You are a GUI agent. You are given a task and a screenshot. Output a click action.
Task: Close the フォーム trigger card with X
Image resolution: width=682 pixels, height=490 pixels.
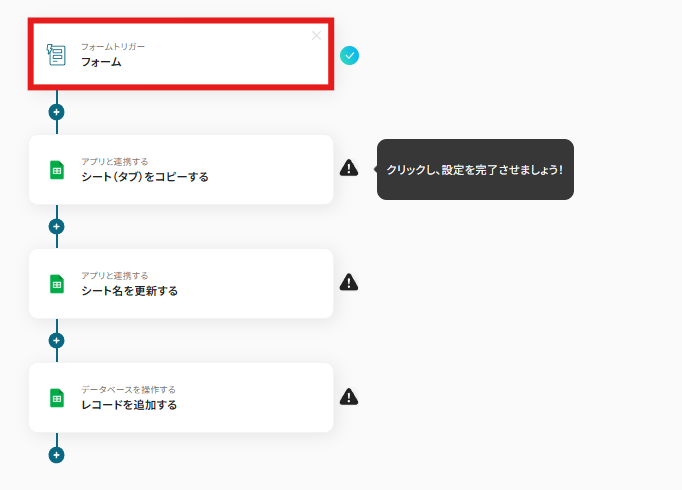tap(316, 36)
